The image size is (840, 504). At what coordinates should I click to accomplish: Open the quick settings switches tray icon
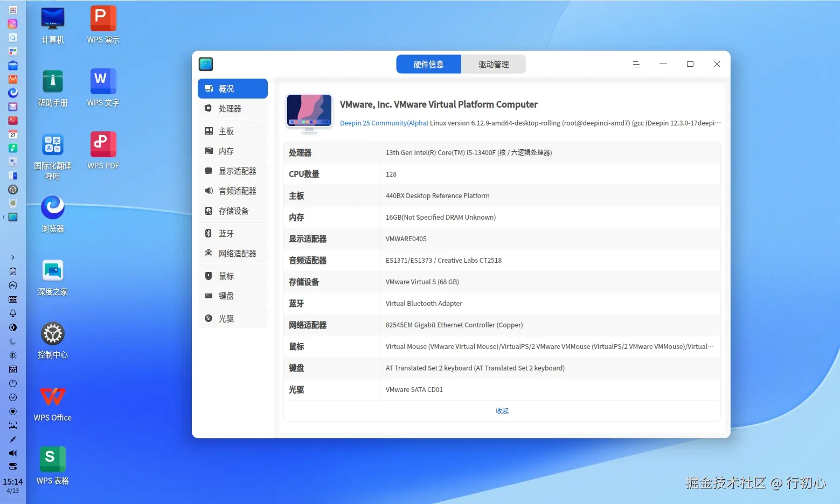point(13,466)
